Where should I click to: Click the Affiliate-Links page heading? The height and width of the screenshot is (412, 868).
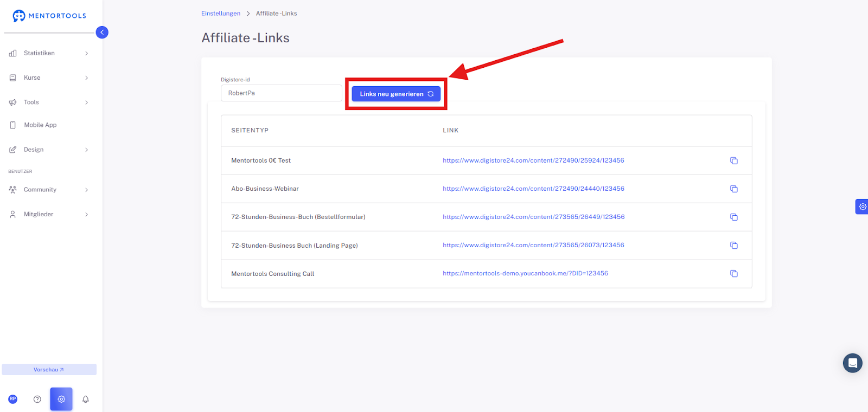(x=246, y=38)
